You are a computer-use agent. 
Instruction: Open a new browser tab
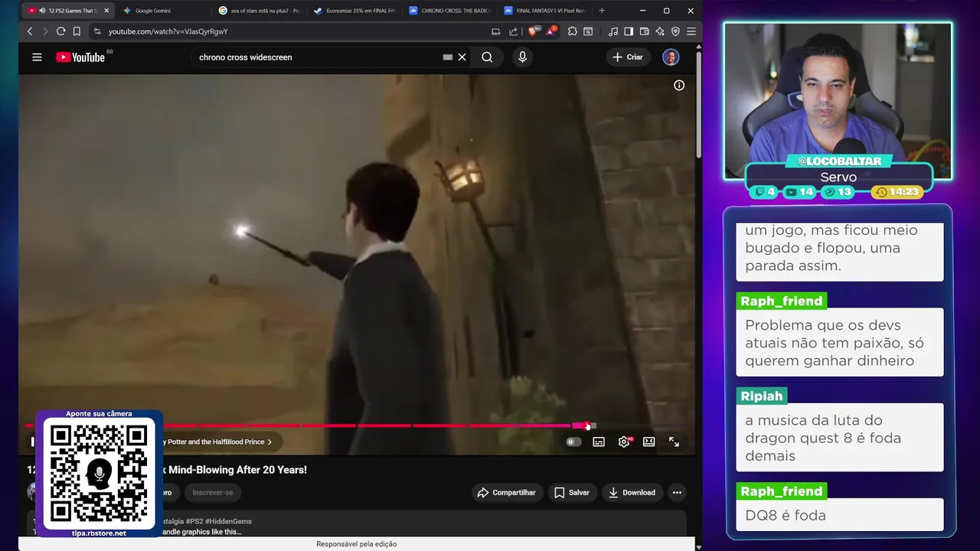pos(602,11)
